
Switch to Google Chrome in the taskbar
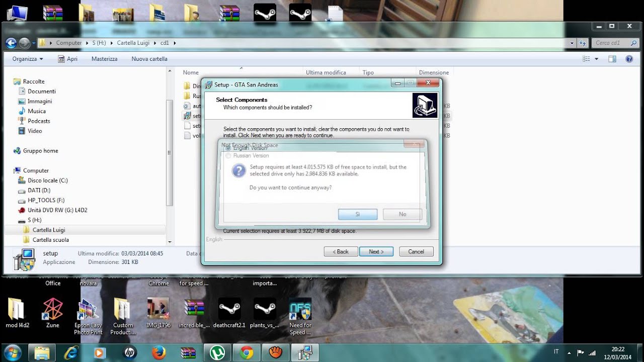(x=247, y=353)
